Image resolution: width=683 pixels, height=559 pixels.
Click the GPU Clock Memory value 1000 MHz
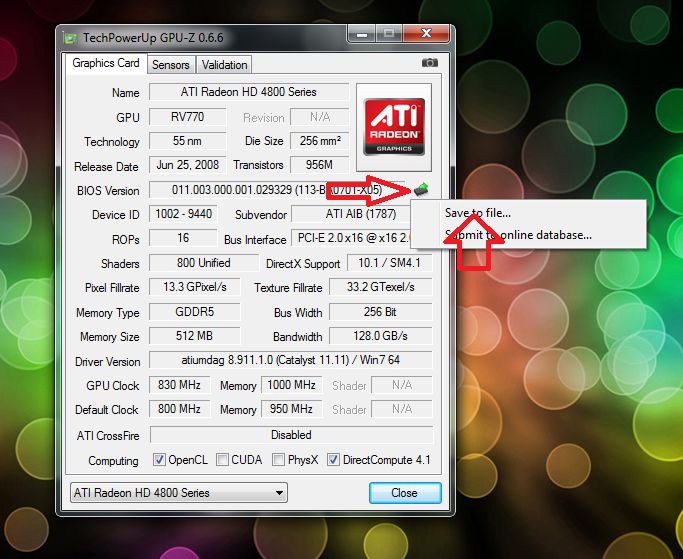(x=291, y=385)
